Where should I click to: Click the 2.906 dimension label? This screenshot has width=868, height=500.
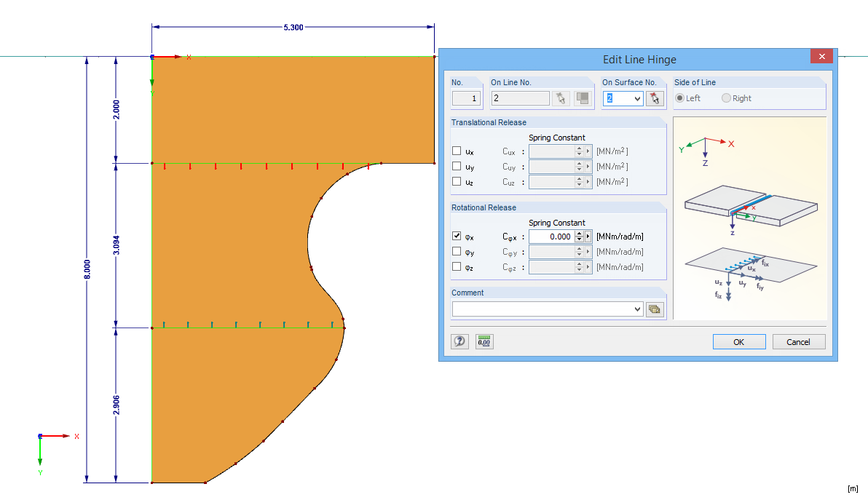[x=117, y=405]
